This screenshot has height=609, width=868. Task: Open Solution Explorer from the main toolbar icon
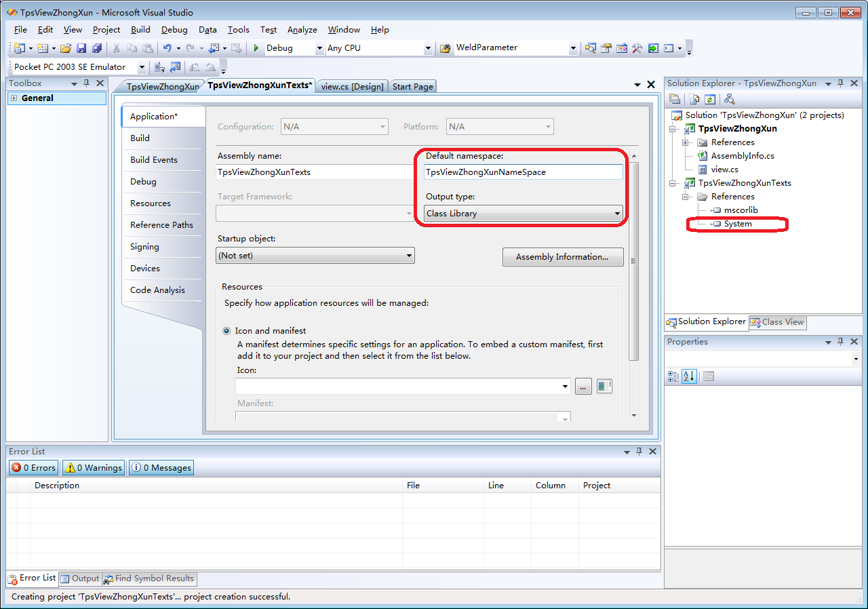[x=591, y=48]
